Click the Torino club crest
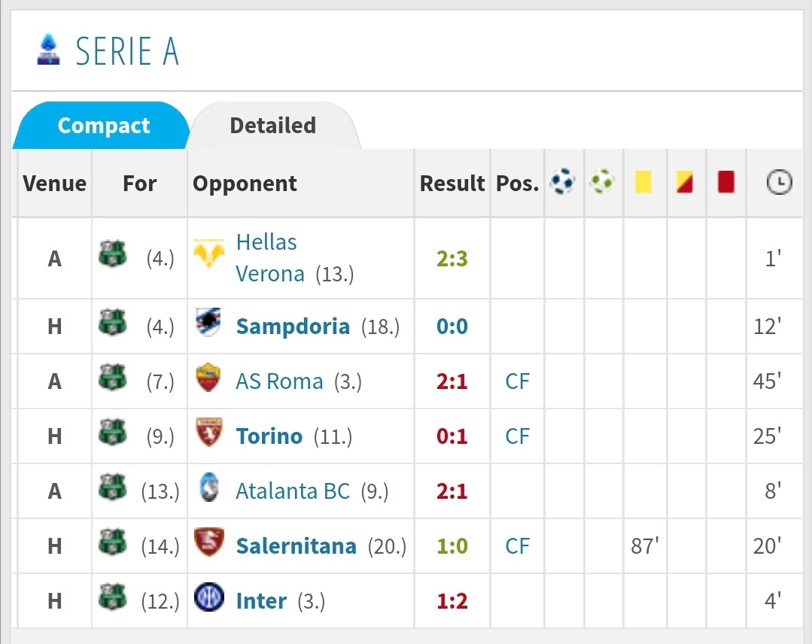 pos(208,432)
